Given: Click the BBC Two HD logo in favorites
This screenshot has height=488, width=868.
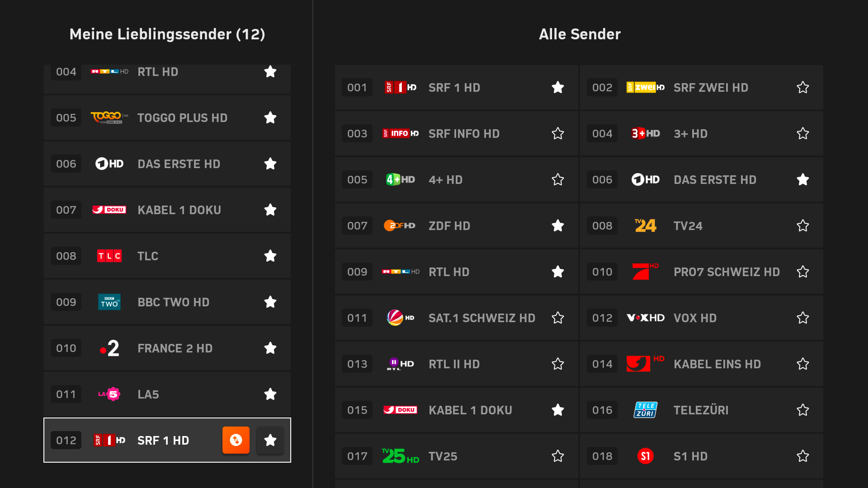Looking at the screenshot, I should (109, 302).
